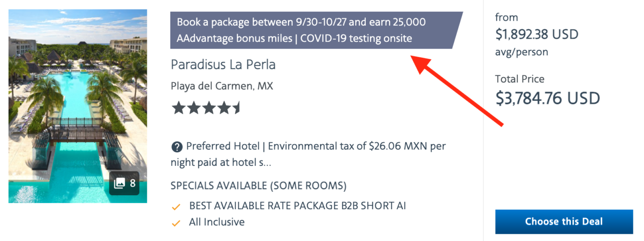Open the Paradisus La Perla hotel name
The width and height of the screenshot is (644, 241).
point(223,65)
